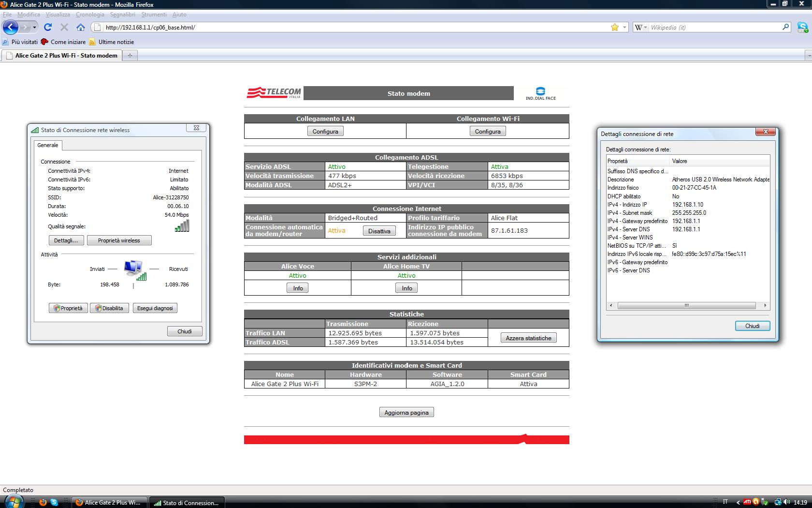The image size is (812, 508).
Task: Click the page icon in address bar
Action: [x=97, y=28]
